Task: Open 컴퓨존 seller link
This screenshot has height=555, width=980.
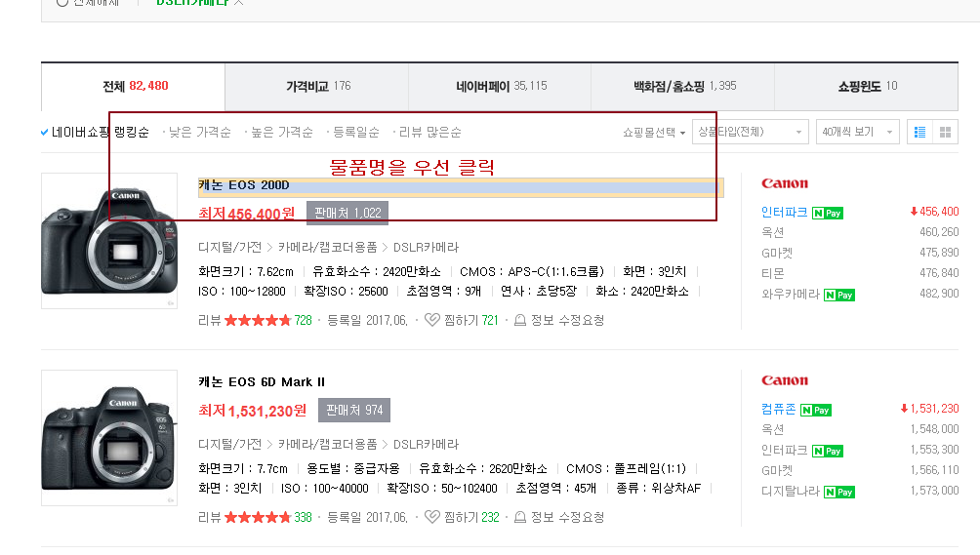Action: pos(778,409)
